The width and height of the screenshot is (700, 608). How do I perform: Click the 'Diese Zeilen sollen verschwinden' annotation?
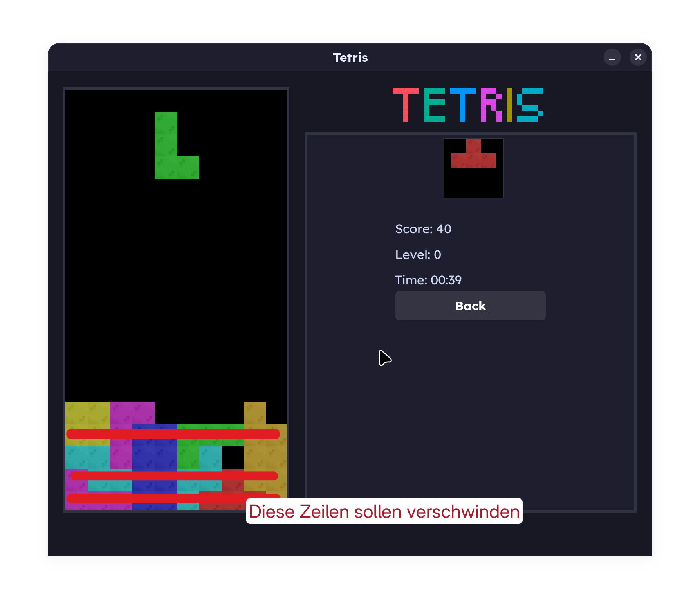(384, 511)
